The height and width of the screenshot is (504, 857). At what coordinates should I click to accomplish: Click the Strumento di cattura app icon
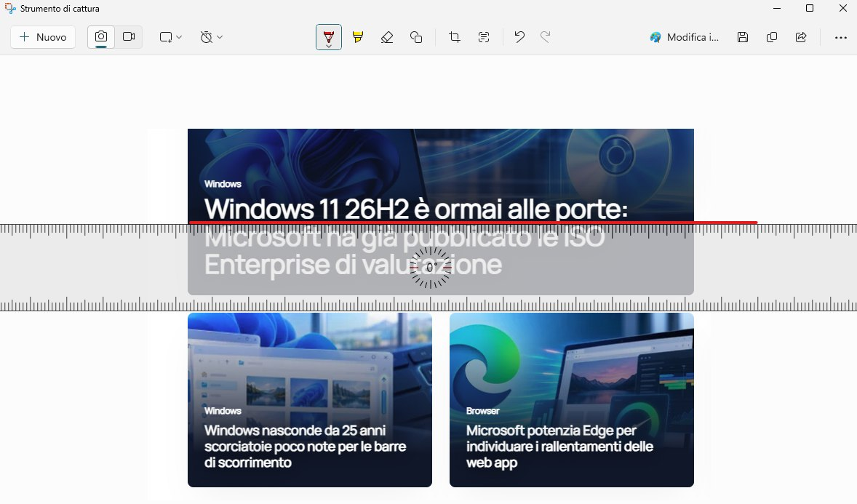(x=10, y=9)
